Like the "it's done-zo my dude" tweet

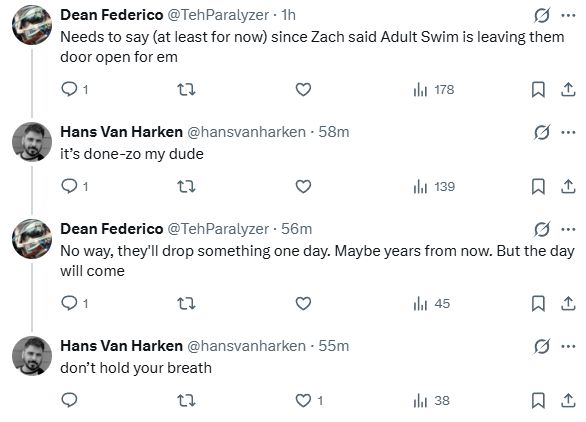(303, 187)
